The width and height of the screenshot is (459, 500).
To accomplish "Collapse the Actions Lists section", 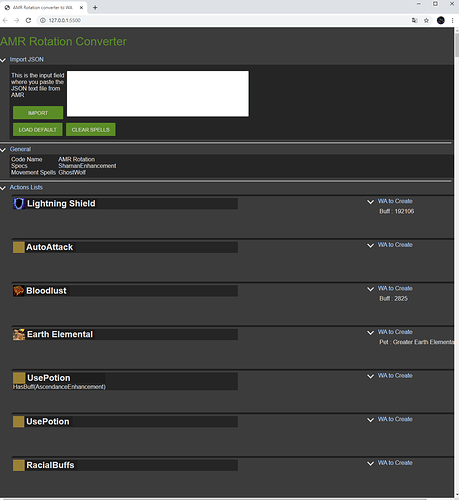I will click(x=3, y=188).
